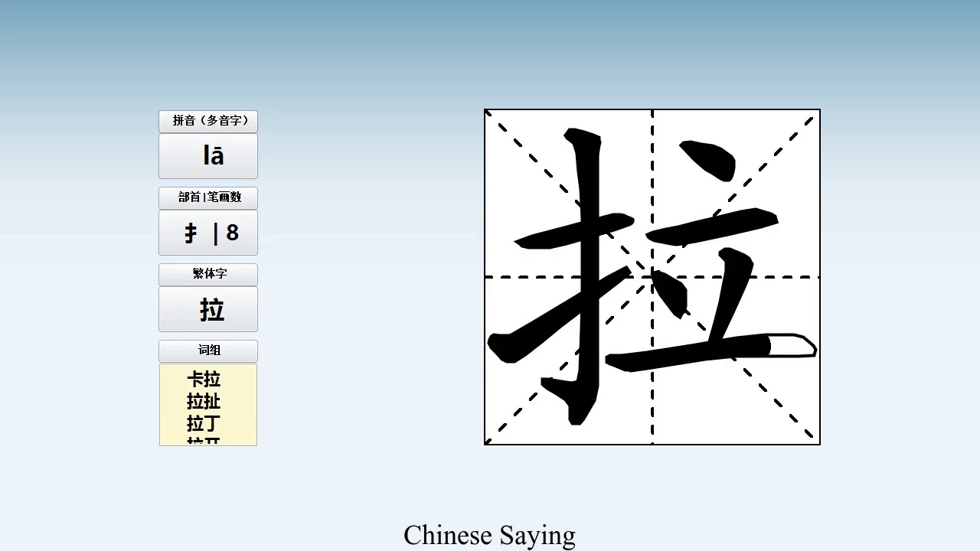The width and height of the screenshot is (980, 551).
Task: Select the word 拉扯 in the list
Action: point(204,401)
